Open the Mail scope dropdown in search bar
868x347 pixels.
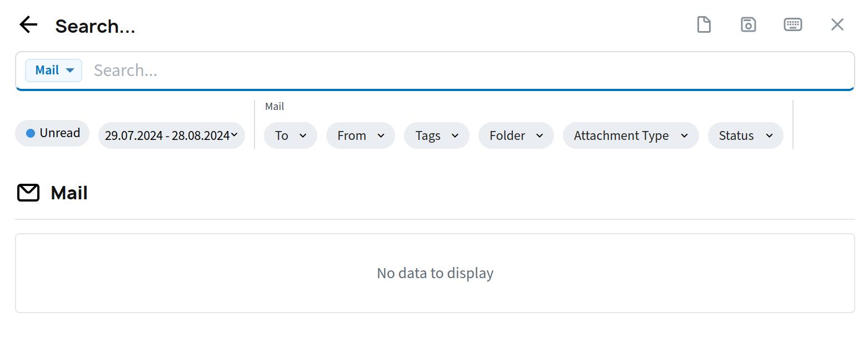[54, 71]
